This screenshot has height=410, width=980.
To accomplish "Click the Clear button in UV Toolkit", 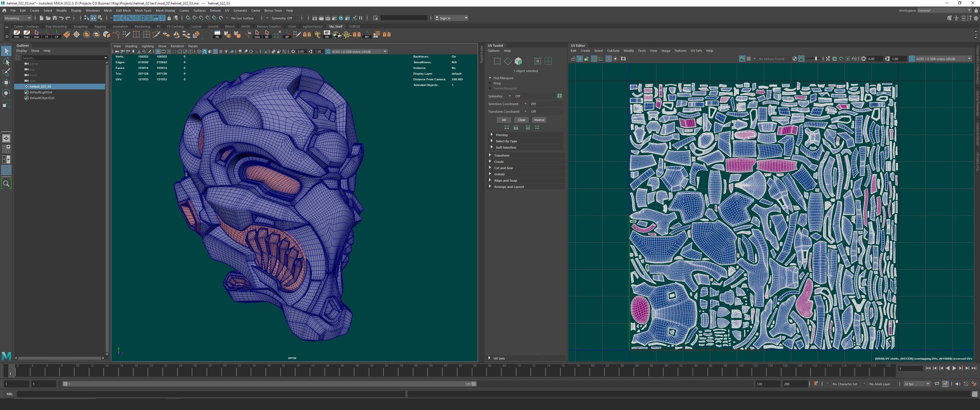I will (x=521, y=120).
